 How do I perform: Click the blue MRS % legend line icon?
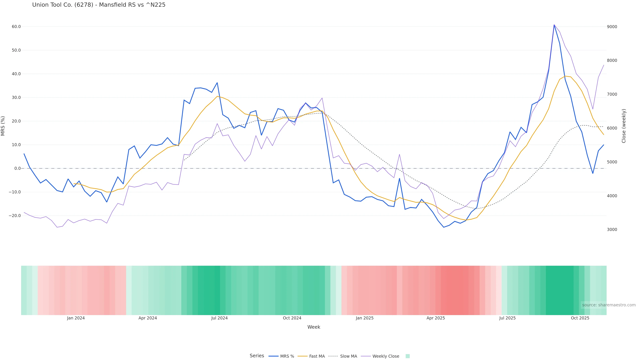coord(274,356)
